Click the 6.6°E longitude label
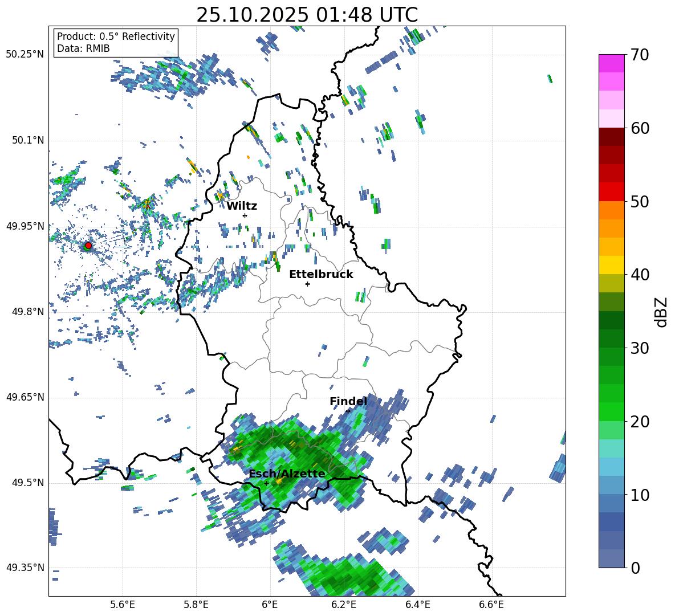 tap(491, 605)
